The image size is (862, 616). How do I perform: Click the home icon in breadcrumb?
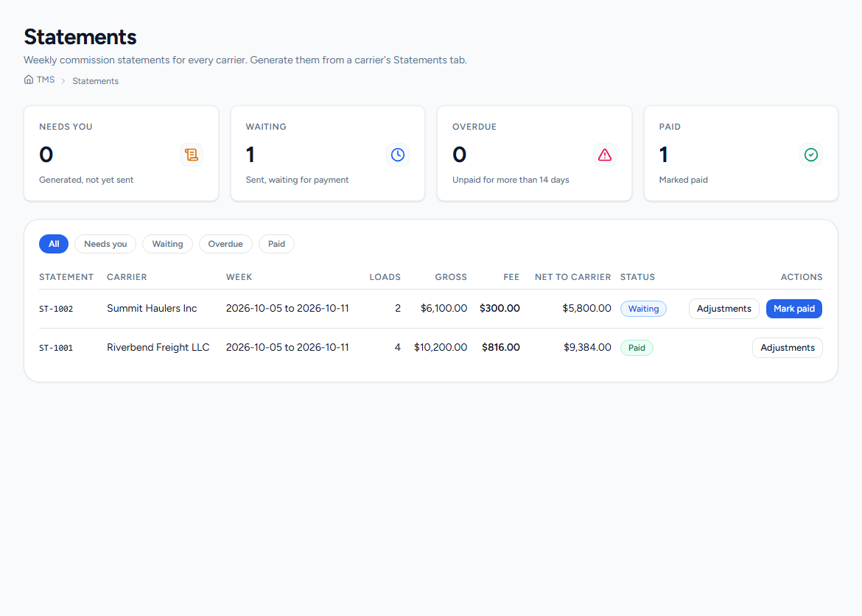(29, 80)
